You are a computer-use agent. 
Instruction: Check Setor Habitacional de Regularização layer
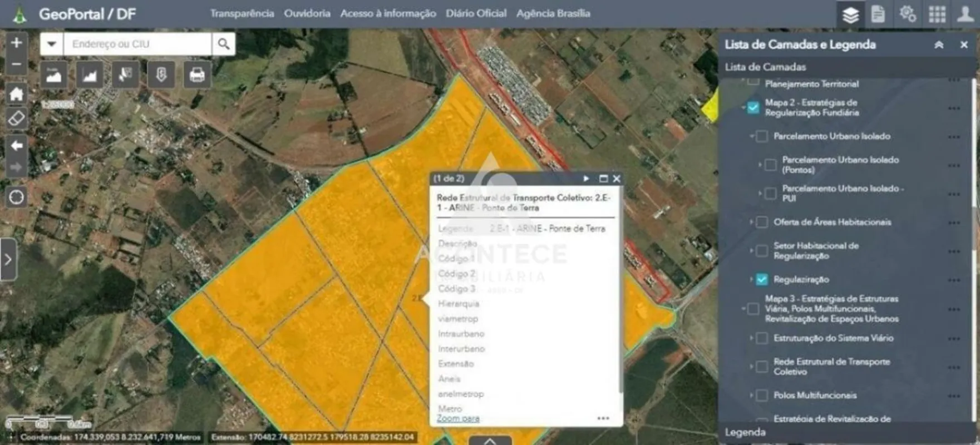point(762,251)
